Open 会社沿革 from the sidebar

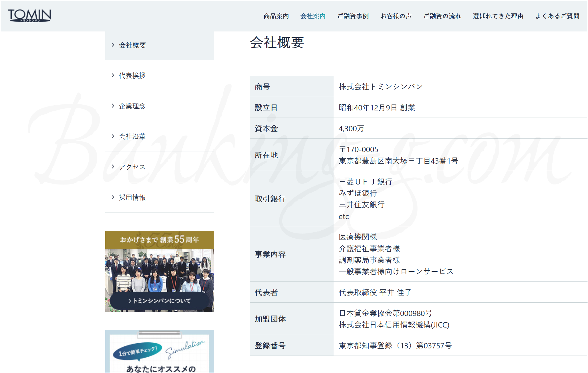coord(159,136)
